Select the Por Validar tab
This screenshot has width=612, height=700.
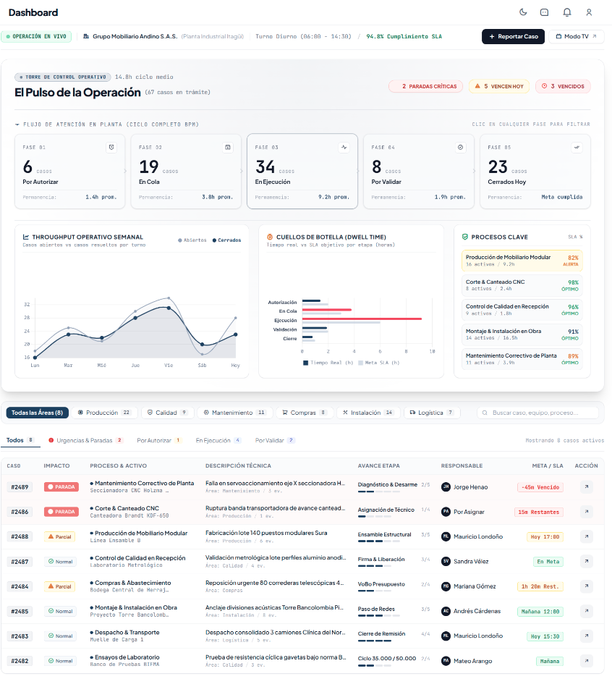[x=275, y=440]
